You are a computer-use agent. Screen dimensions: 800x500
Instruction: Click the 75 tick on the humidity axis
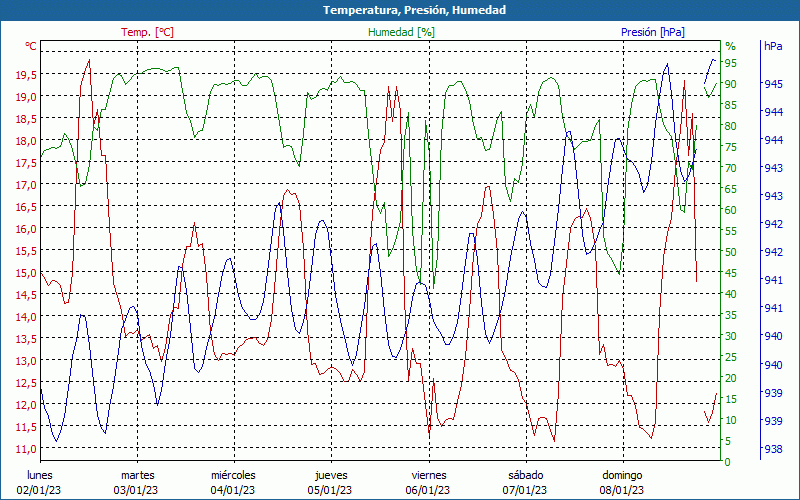coord(730,147)
